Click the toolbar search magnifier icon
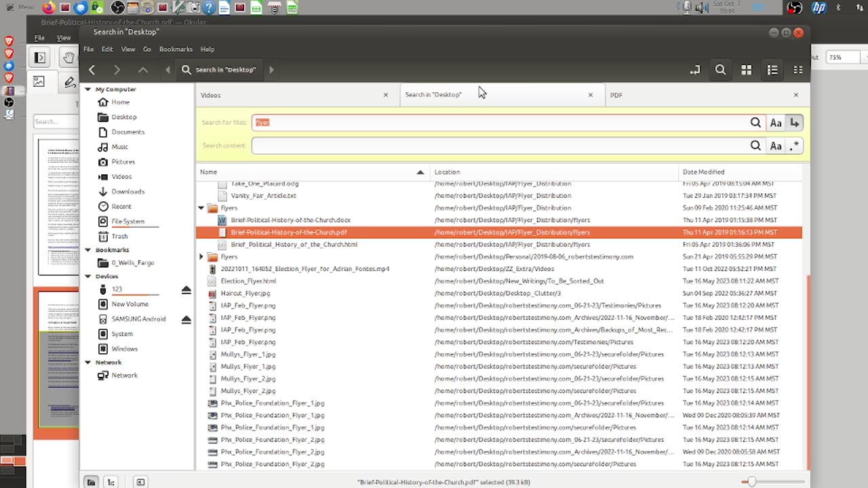 [x=720, y=70]
